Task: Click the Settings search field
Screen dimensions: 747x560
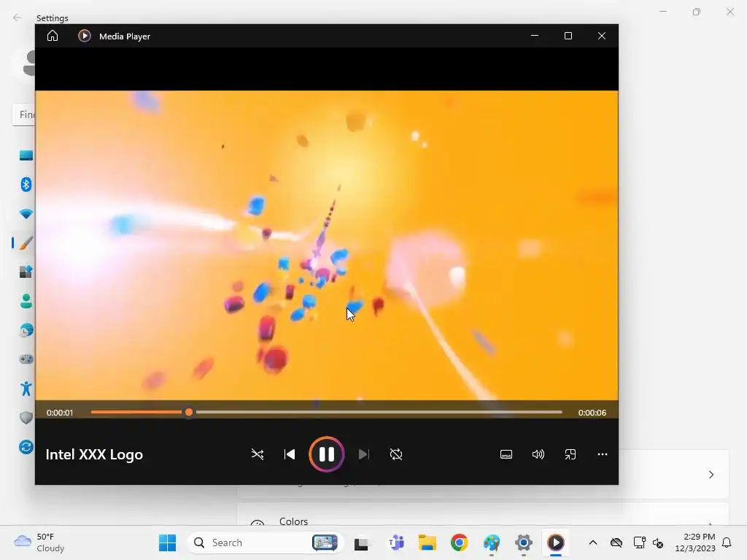Action: point(24,114)
